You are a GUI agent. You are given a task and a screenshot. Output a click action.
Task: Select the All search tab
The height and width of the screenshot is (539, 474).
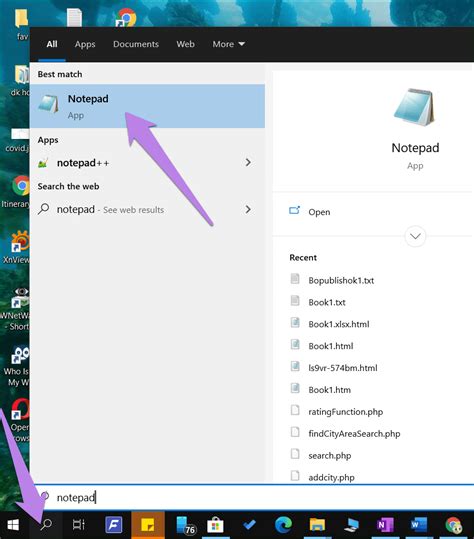tap(52, 44)
